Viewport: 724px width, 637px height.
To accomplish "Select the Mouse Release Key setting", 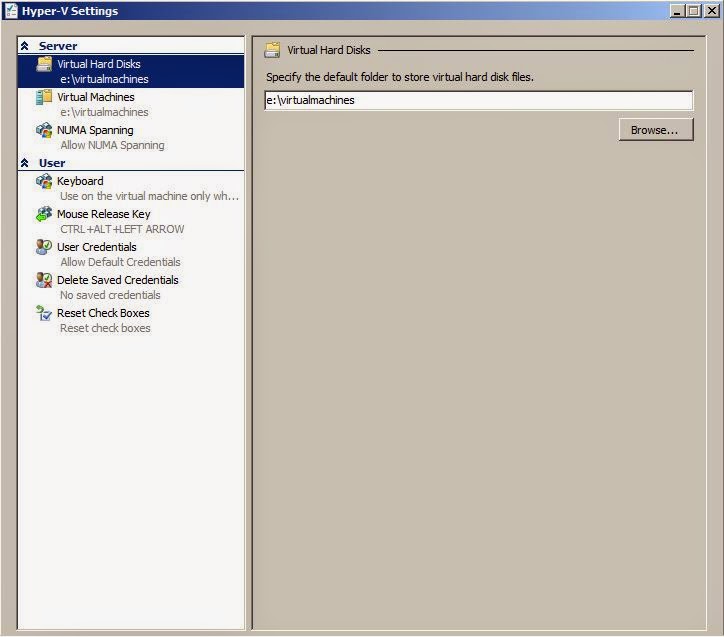I will tap(131, 222).
